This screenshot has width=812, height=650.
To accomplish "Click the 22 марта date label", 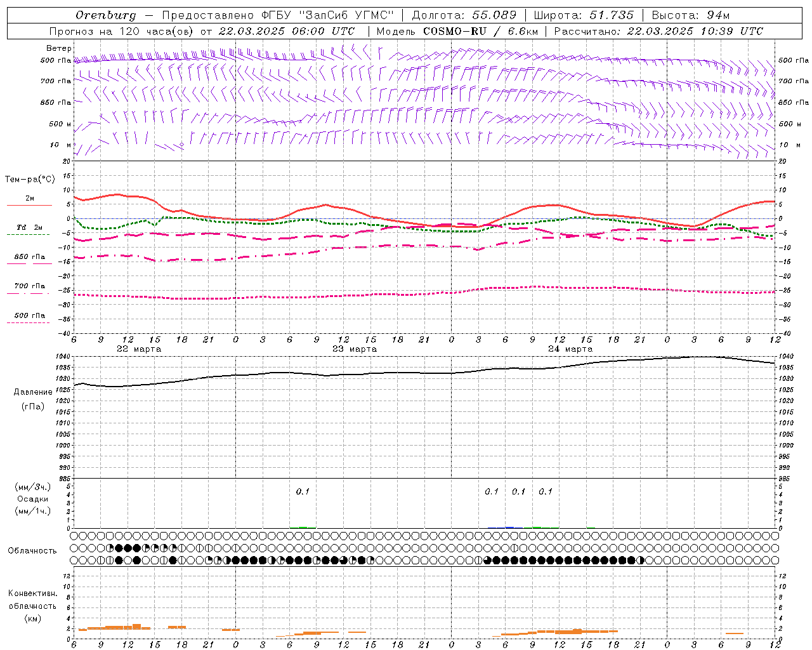I will [x=139, y=349].
